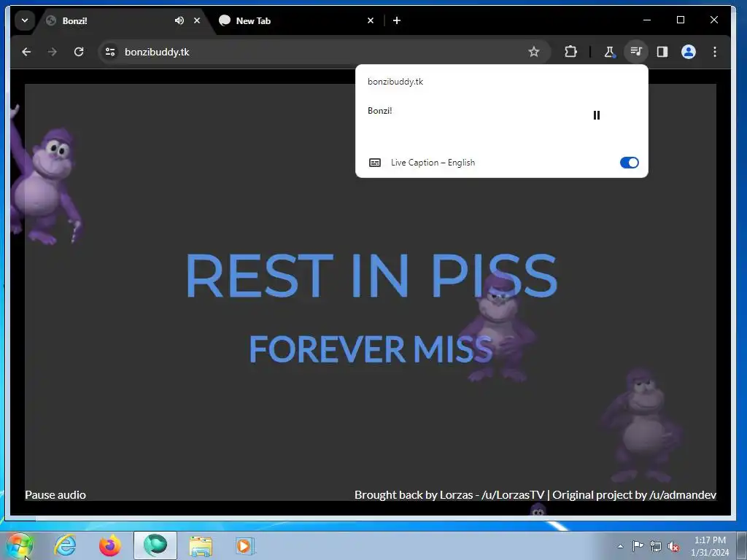The width and height of the screenshot is (747, 560).
Task: Launch Internet Explorer from taskbar
Action: coord(65,545)
